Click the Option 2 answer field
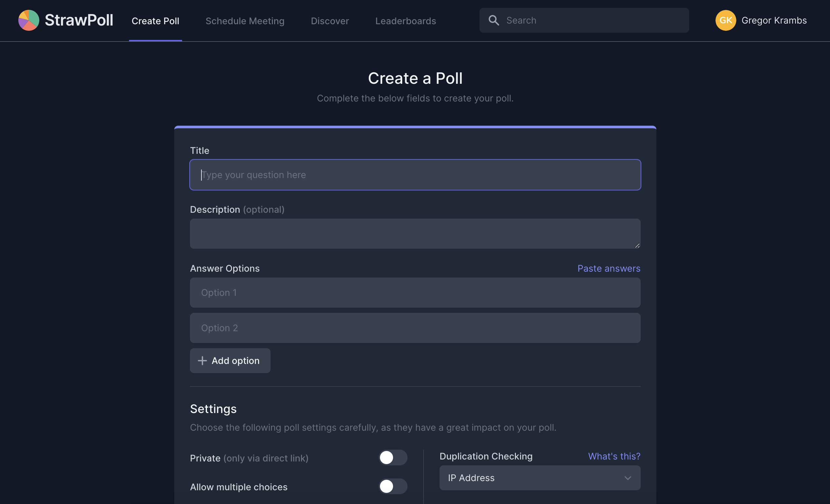Image resolution: width=830 pixels, height=504 pixels. click(415, 328)
